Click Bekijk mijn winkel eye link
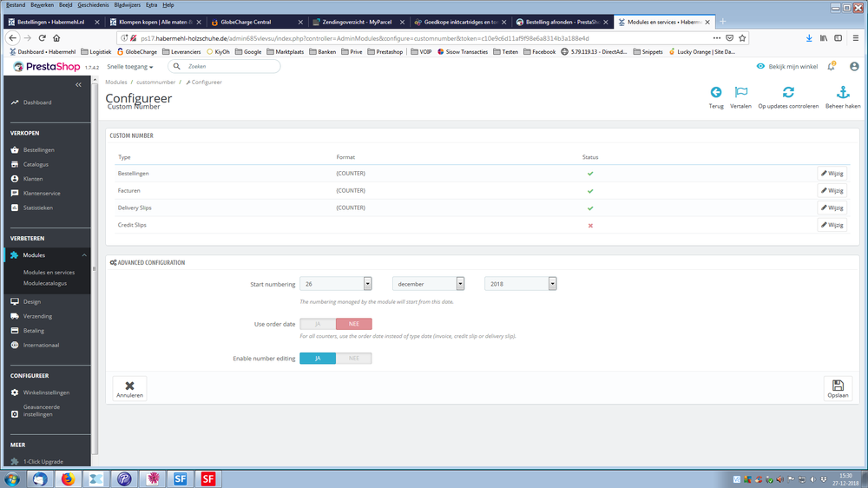868x488 pixels. (x=786, y=67)
